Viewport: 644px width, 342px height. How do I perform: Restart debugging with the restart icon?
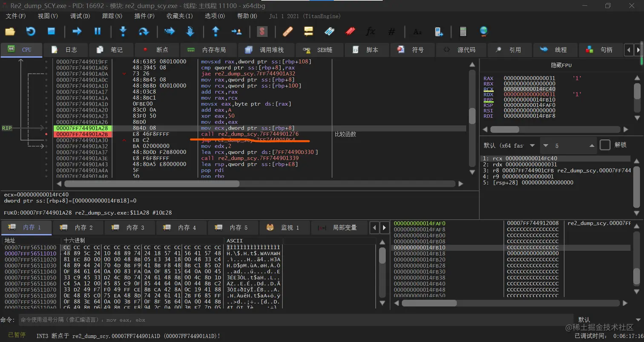pyautogui.click(x=31, y=31)
